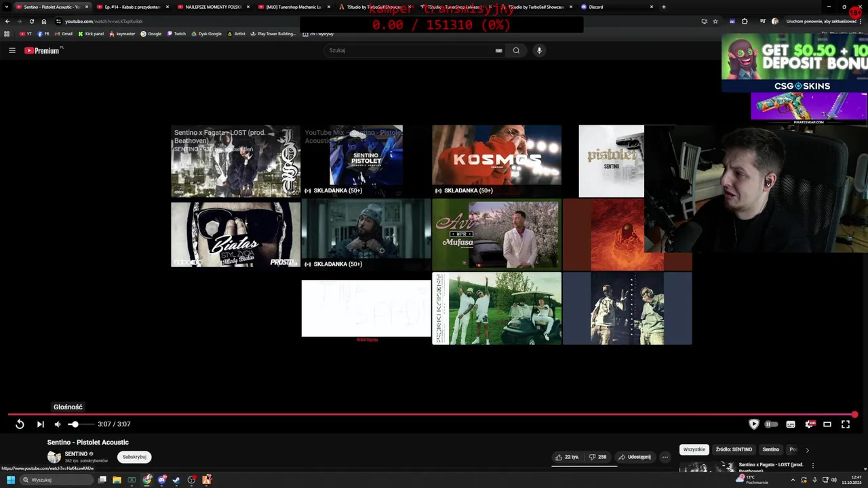Click the taskbar Wyszukaj search box

[56, 480]
